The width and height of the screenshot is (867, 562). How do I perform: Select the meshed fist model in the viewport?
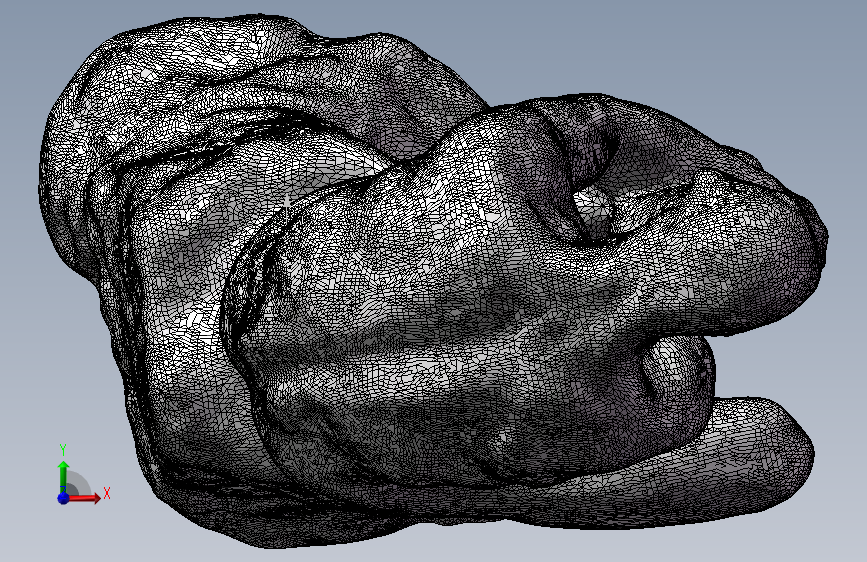click(x=434, y=282)
